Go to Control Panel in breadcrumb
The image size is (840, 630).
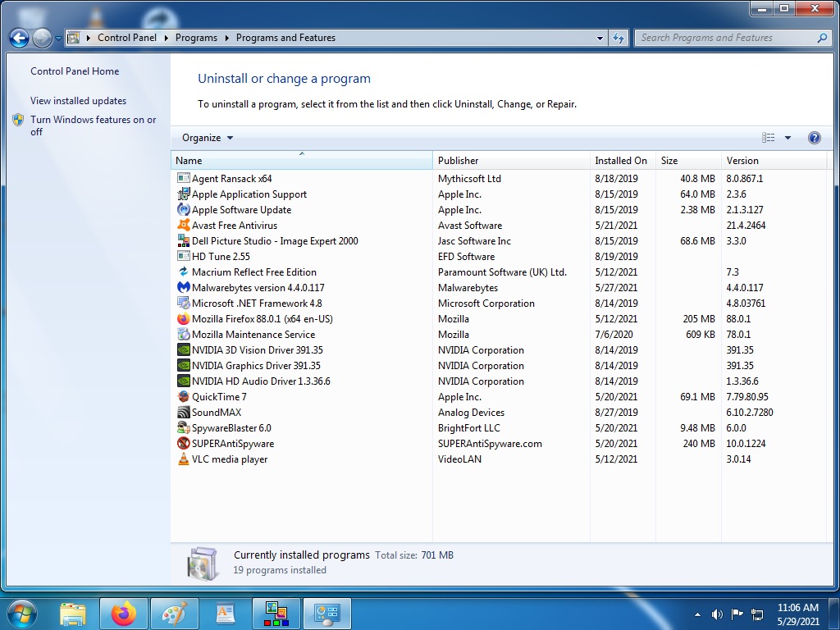click(x=127, y=38)
